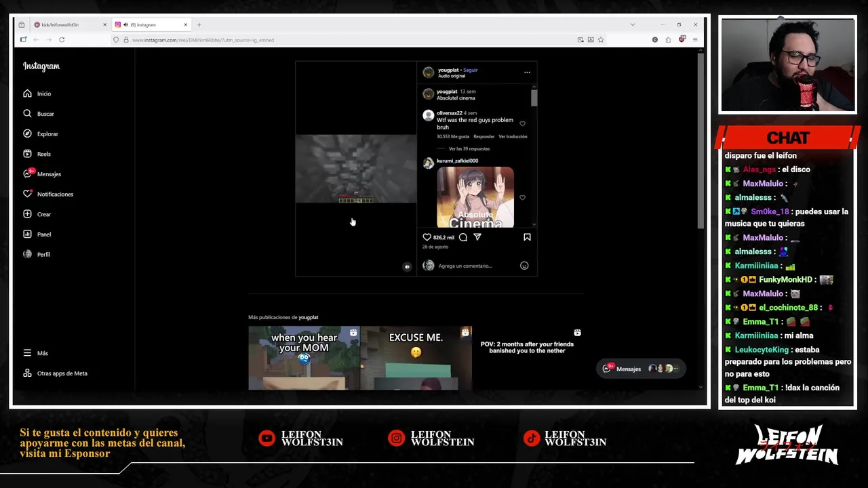Click the yougplat link in Más publicaciones
Screen dimensions: 868x488
pyautogui.click(x=309, y=317)
